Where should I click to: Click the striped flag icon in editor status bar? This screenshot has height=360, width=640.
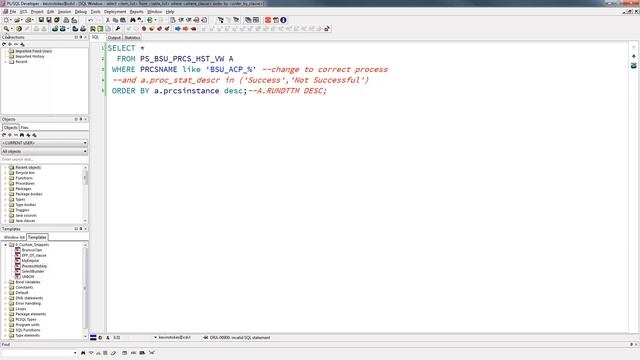click(x=93, y=338)
